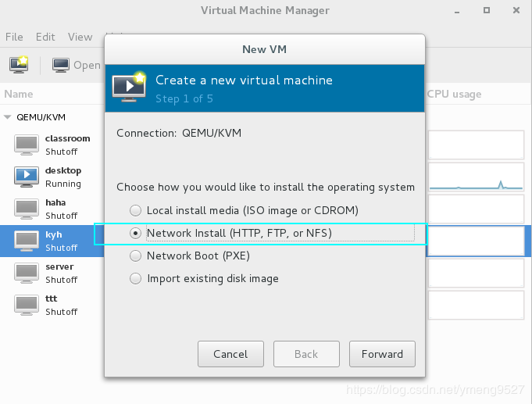532x404 pixels.
Task: Click the Running status under desktop
Action: 63,184
